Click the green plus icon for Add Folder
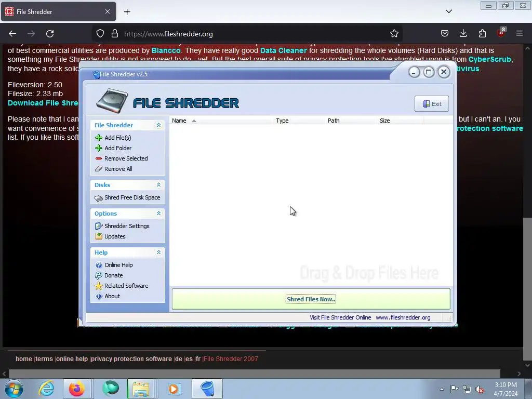This screenshot has width=532, height=399. [x=99, y=148]
